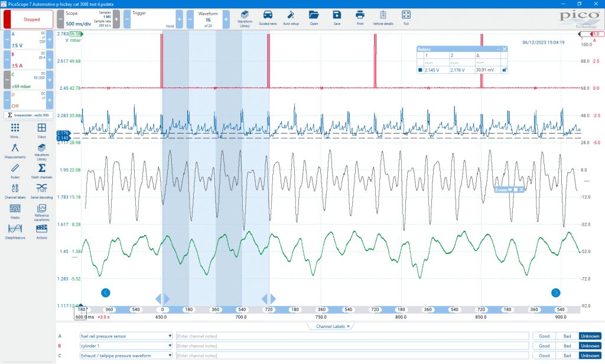Go to next waveform buffer plus button
This screenshot has height=364, width=605.
pyautogui.click(x=226, y=19)
